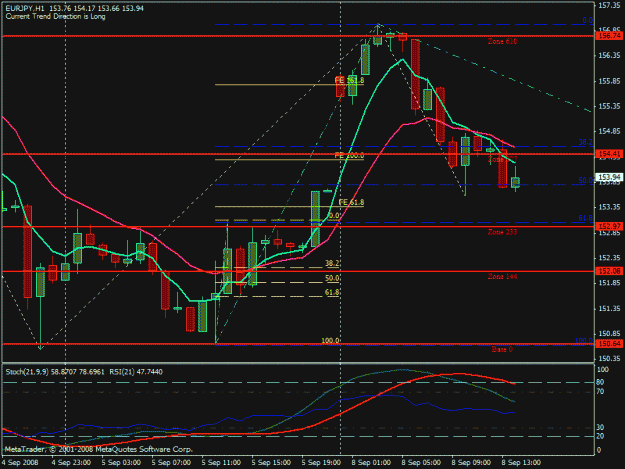Click the 153.35 price axis value

click(609, 207)
